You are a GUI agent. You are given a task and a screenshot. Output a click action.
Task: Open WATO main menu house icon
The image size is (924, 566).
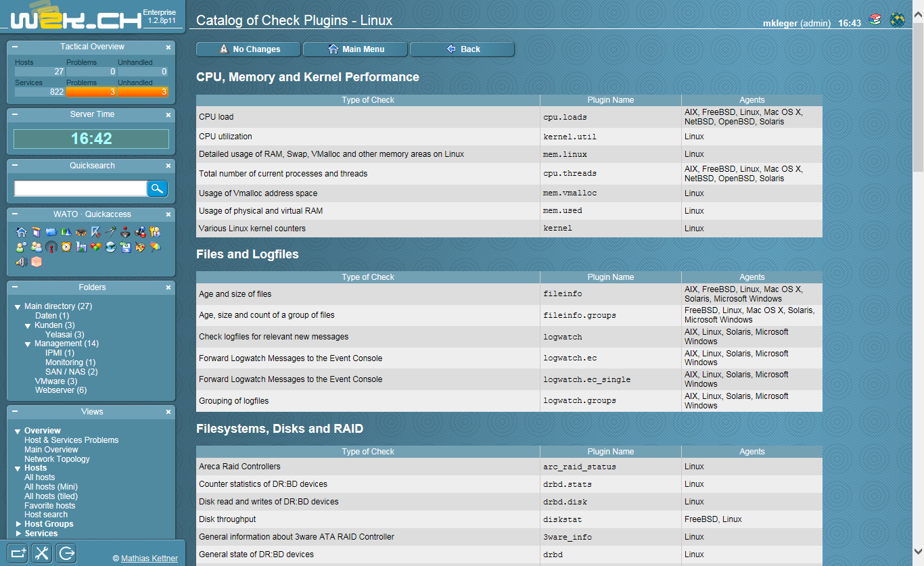(x=22, y=232)
